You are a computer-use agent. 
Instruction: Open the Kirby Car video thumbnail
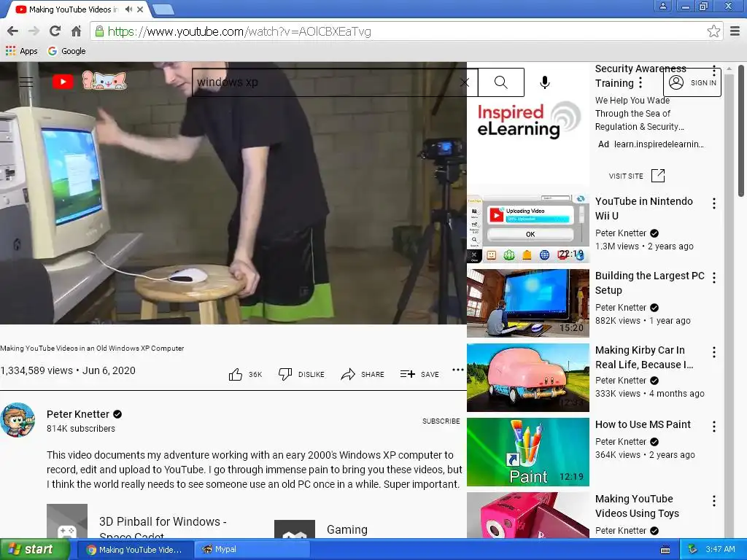528,378
